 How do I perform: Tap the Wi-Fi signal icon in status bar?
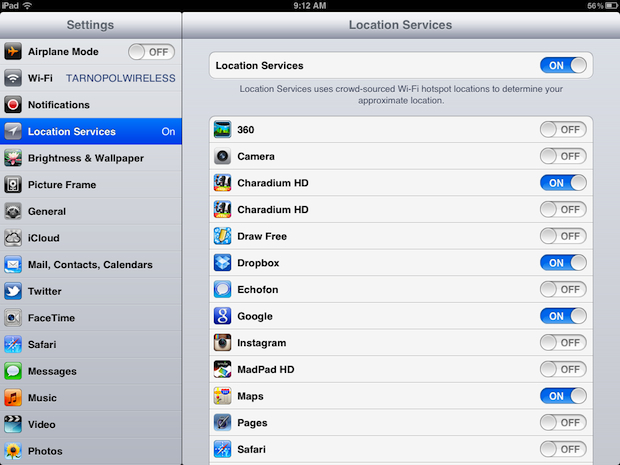click(x=27, y=5)
